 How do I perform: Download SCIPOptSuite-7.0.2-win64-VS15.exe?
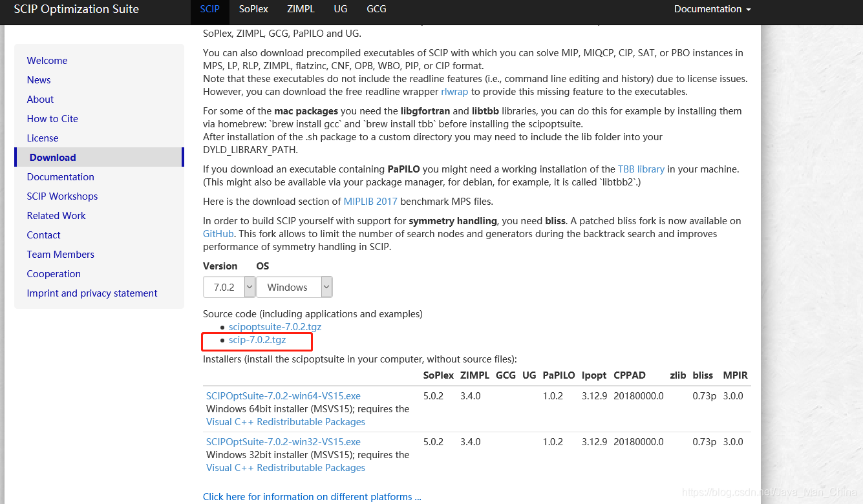pos(283,396)
